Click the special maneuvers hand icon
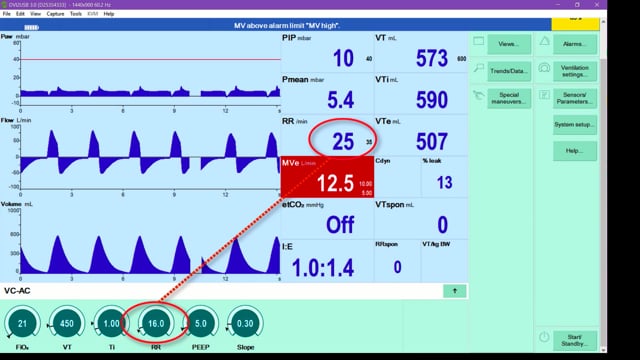This screenshot has height=360, width=640. (x=478, y=95)
